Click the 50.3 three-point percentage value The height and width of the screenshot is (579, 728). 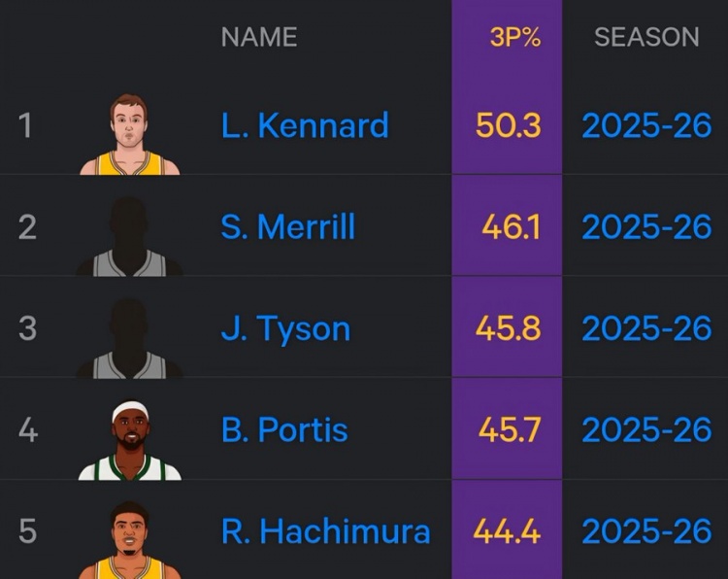(x=508, y=125)
